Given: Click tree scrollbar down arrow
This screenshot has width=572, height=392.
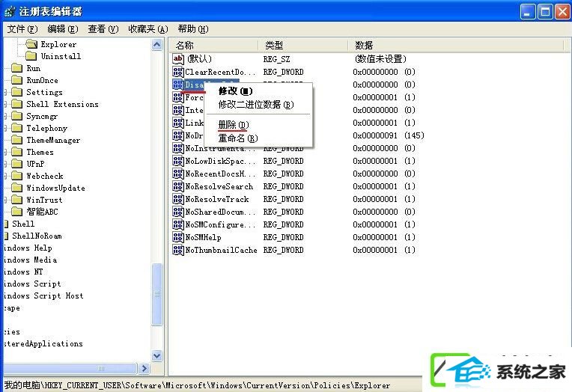Looking at the screenshot, I should [157, 355].
